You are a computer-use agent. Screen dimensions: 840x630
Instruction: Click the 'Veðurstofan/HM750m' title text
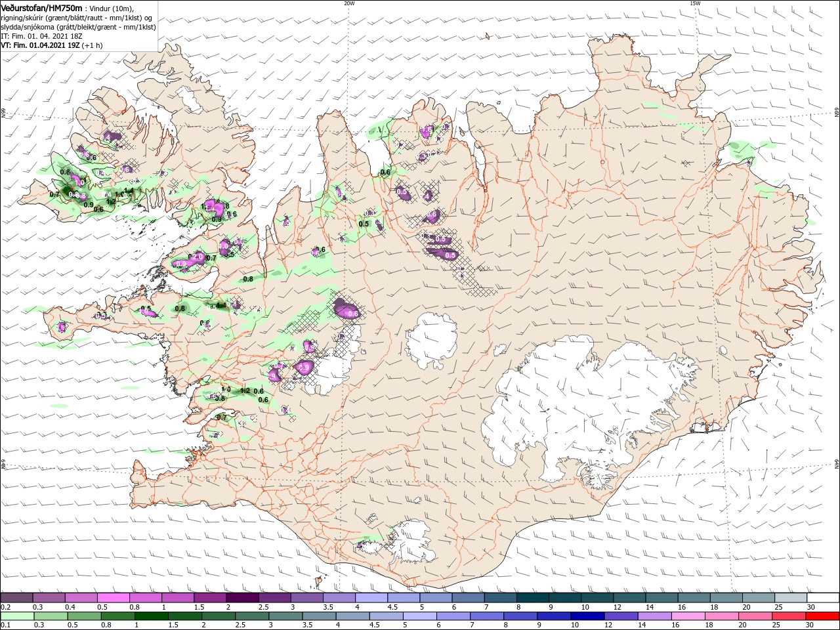coord(41,7)
